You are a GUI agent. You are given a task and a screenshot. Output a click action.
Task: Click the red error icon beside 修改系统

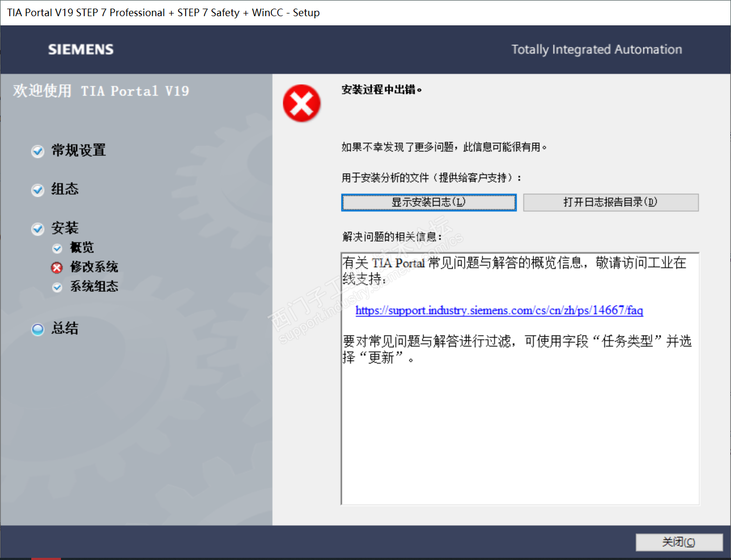tap(57, 268)
